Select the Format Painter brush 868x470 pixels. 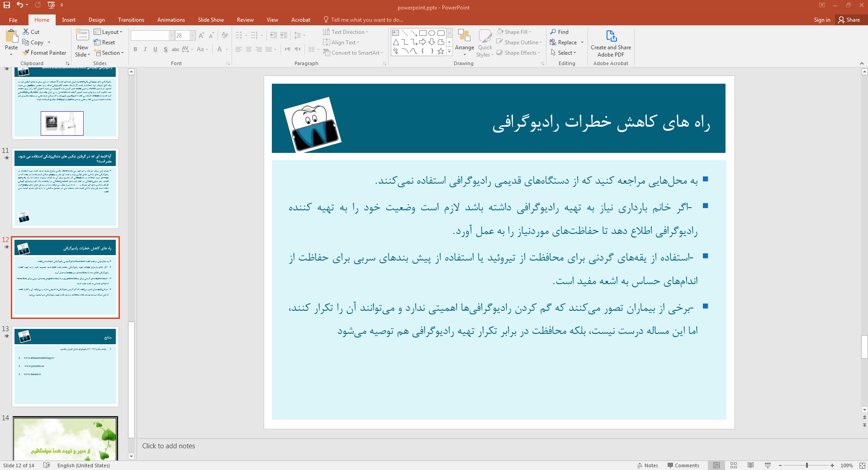pyautogui.click(x=26, y=52)
